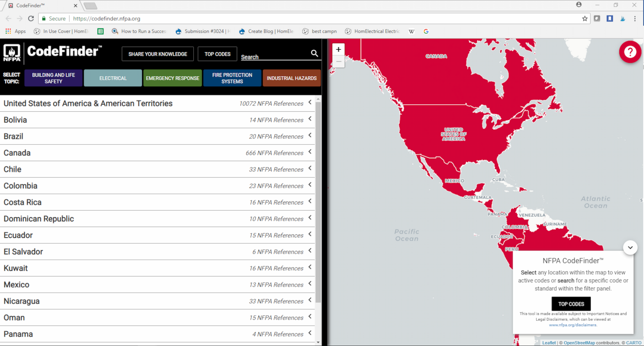The image size is (644, 346).
Task: Click the NFPA logo icon
Action: pos(12,53)
